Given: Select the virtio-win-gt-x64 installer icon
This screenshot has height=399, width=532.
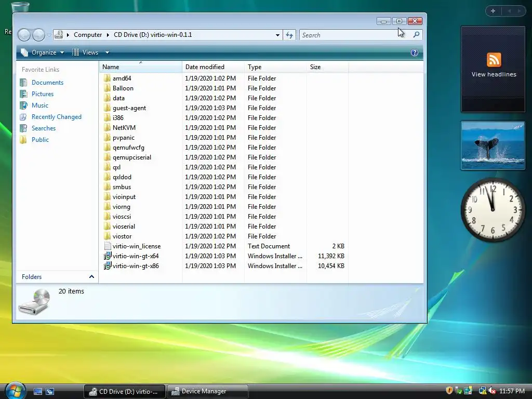Looking at the screenshot, I should (x=108, y=256).
